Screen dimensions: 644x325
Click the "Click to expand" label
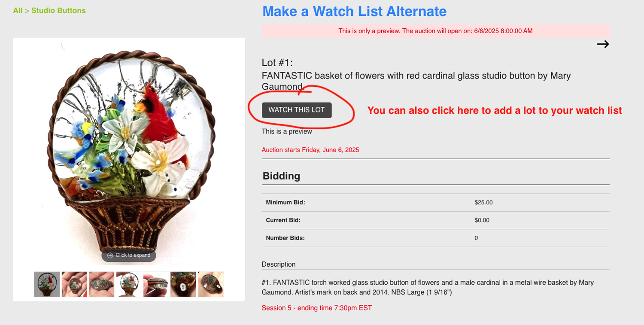[133, 255]
